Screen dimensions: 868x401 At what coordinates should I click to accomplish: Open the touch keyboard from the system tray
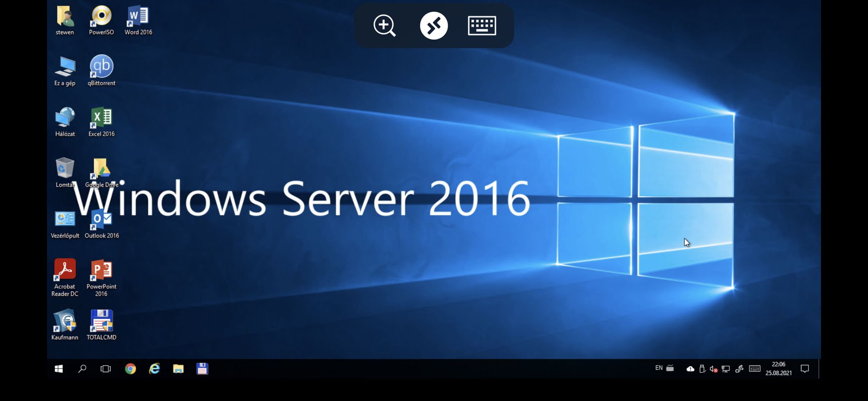[x=755, y=369]
